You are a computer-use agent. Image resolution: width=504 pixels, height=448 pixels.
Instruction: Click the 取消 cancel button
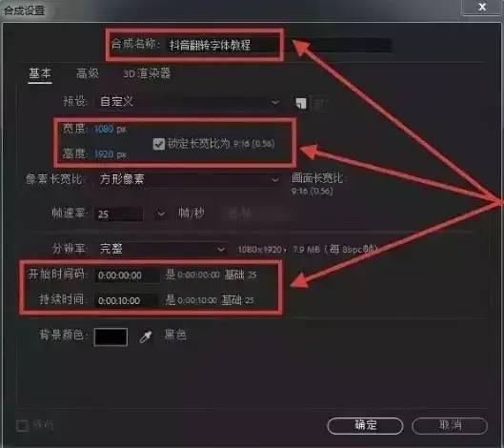(450, 425)
